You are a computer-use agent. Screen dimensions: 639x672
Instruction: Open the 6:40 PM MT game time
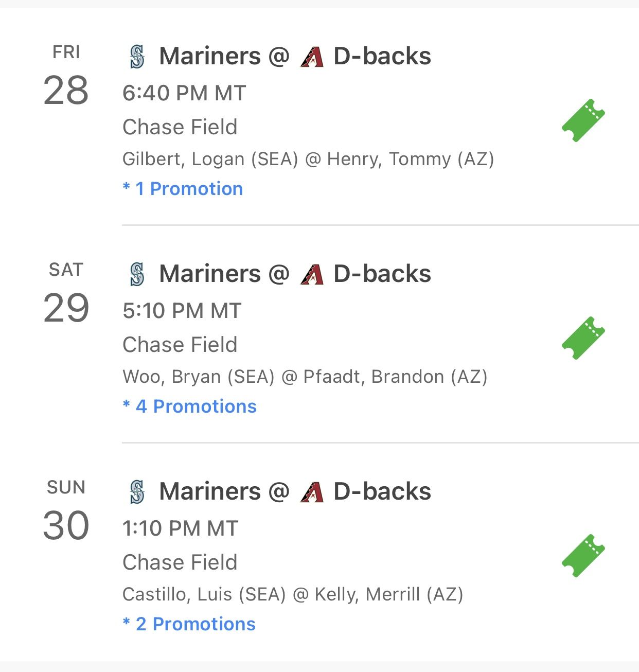point(184,93)
